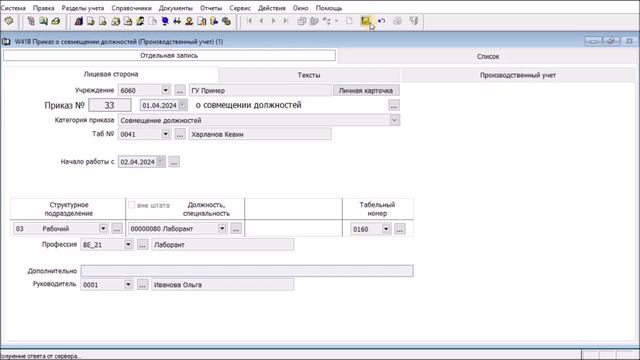Image resolution: width=640 pixels, height=360 pixels.
Task: Click the first toolbar icon below Система
Action: 9,21
